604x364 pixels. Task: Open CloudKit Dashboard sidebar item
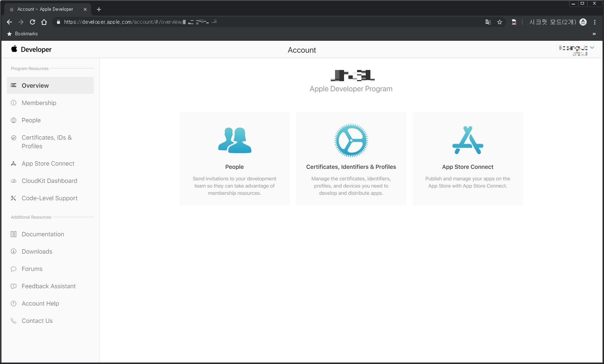[x=50, y=181]
